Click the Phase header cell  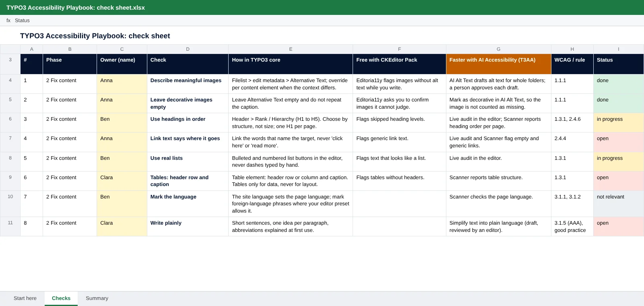click(x=70, y=64)
